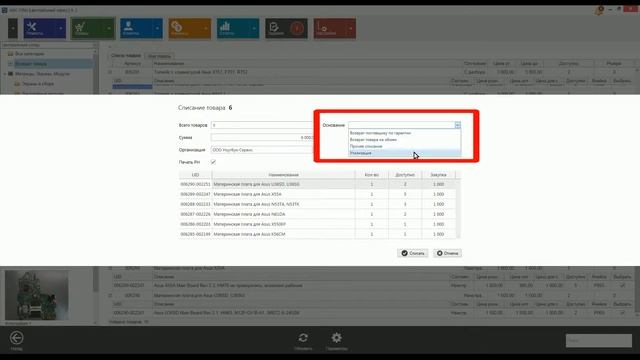Open the Параметры gear icon
The image size is (640, 360).
point(336,338)
